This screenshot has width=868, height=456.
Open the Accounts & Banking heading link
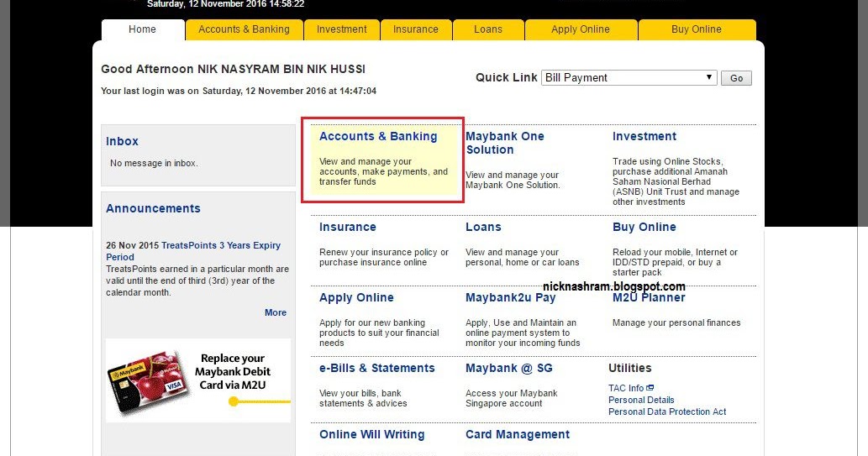[x=378, y=136]
